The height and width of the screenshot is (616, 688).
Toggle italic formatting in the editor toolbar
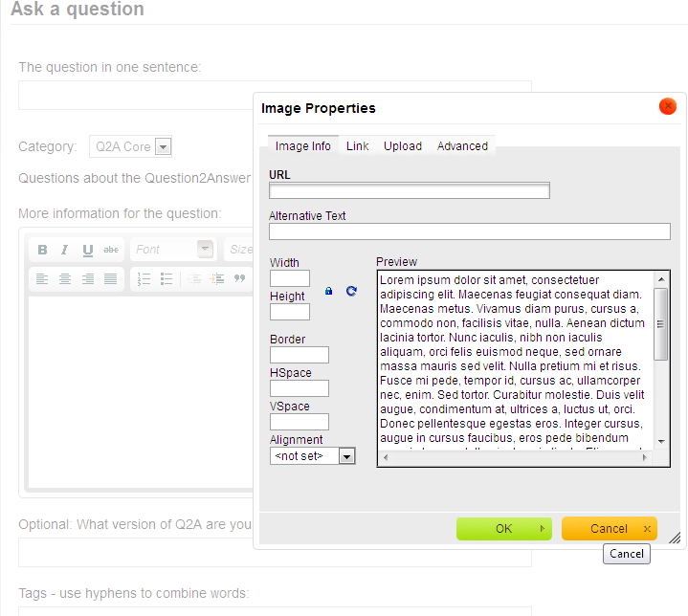coord(65,250)
